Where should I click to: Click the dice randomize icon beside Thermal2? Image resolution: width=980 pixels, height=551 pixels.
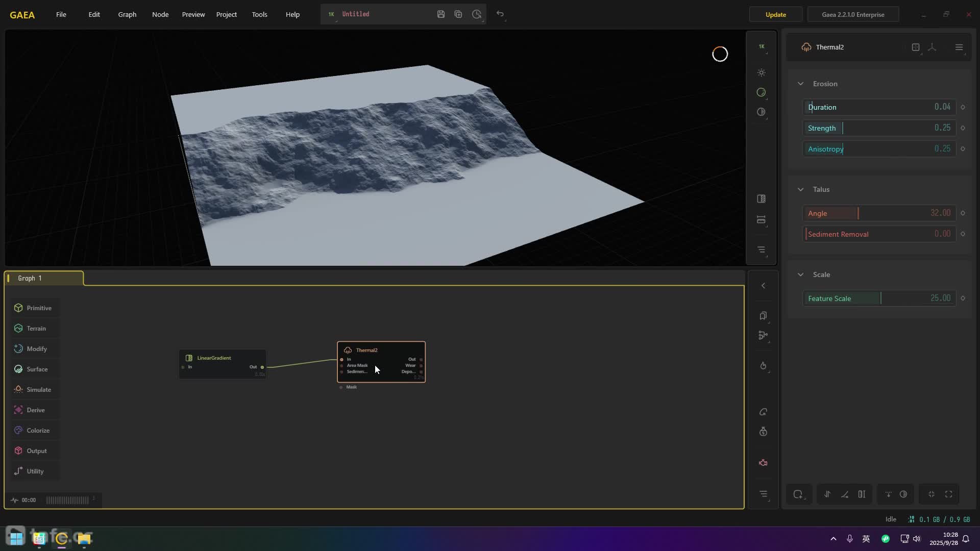tap(916, 47)
